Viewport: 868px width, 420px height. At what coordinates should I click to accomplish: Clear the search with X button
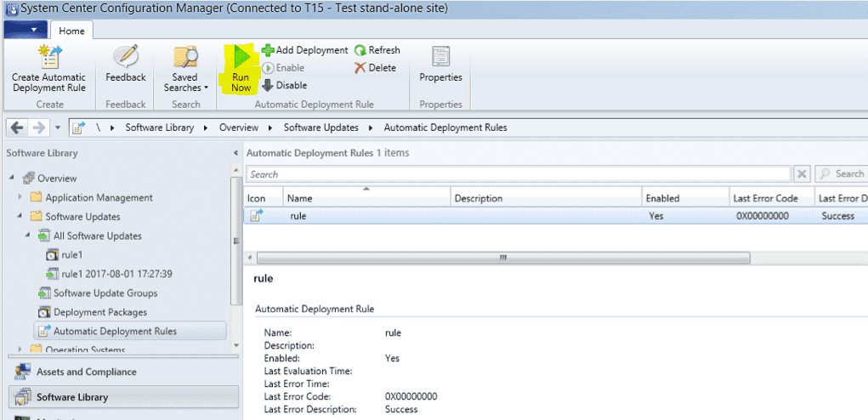point(801,174)
